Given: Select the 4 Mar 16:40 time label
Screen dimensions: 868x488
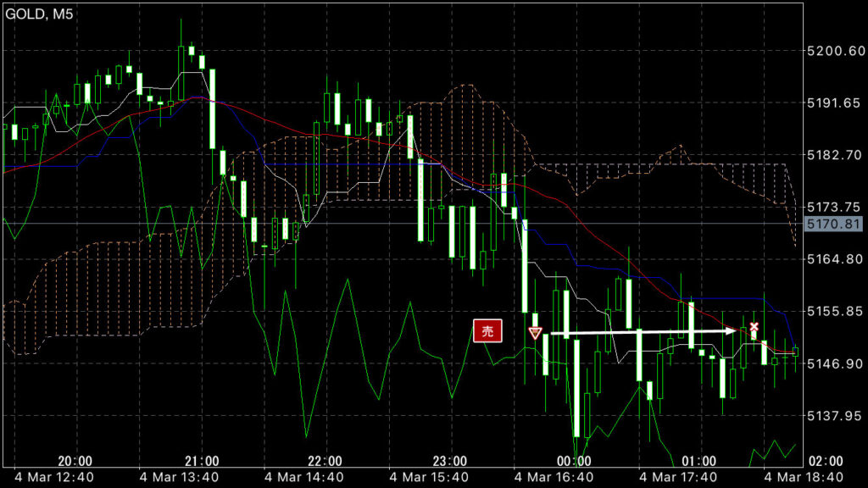Looking at the screenshot, I should pyautogui.click(x=557, y=477).
